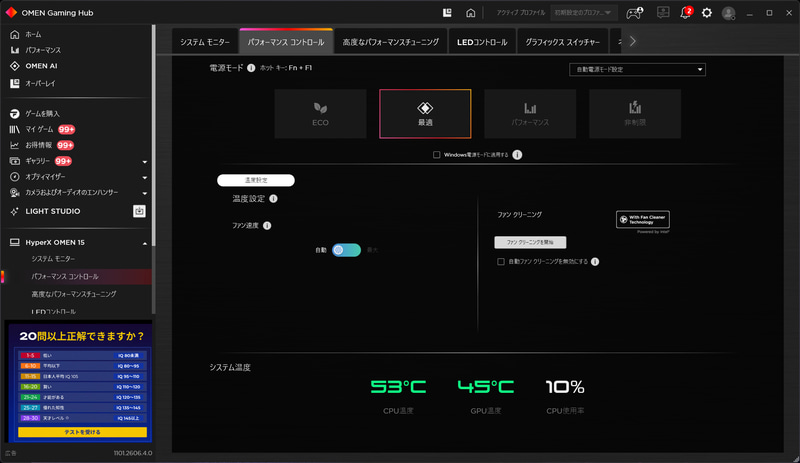This screenshot has height=463, width=800.
Task: Click ファン クリーニングを開始 button
Action: coord(530,242)
